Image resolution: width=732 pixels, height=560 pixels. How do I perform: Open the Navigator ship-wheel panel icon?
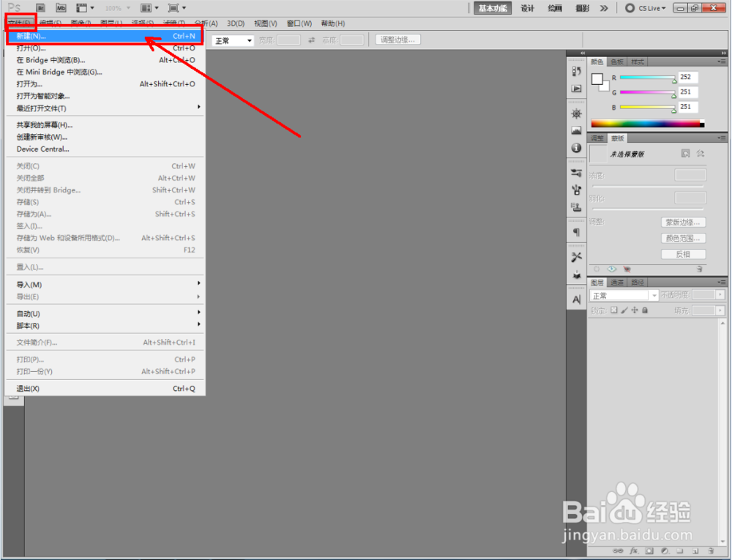point(577,113)
